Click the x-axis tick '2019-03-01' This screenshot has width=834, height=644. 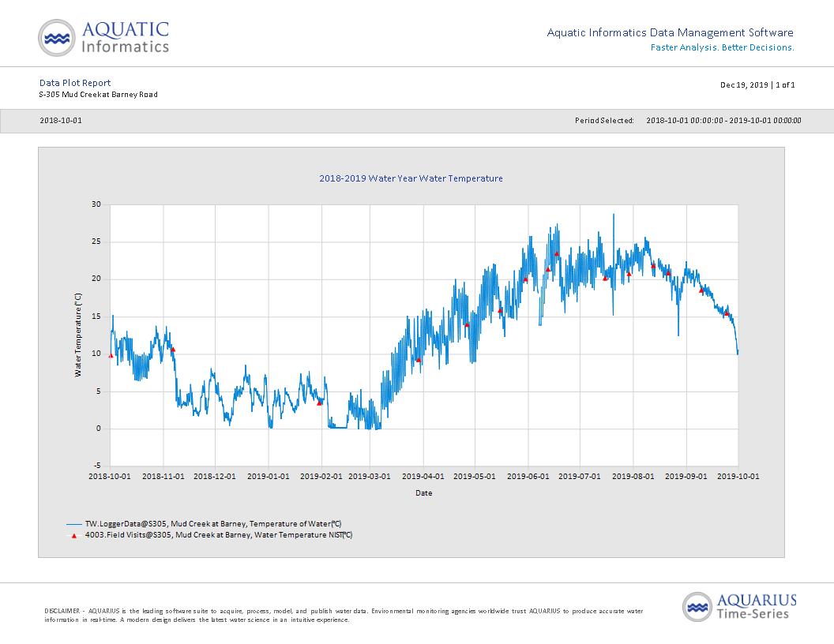pos(370,477)
